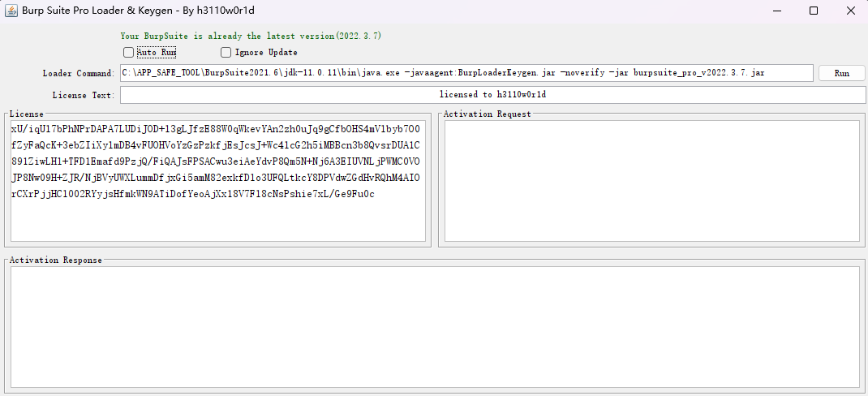Click license line starting with JP8Nw09H
The height and width of the screenshot is (396, 868).
(x=215, y=178)
